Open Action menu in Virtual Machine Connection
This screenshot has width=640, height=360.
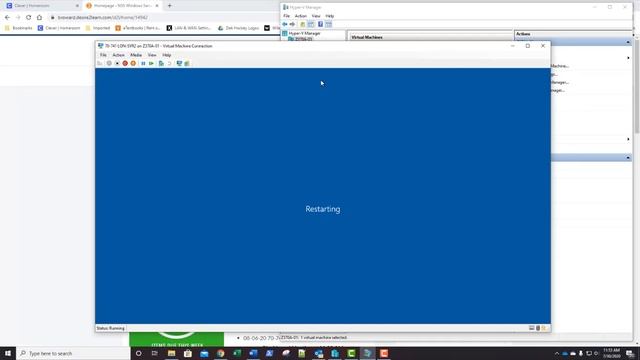point(118,55)
